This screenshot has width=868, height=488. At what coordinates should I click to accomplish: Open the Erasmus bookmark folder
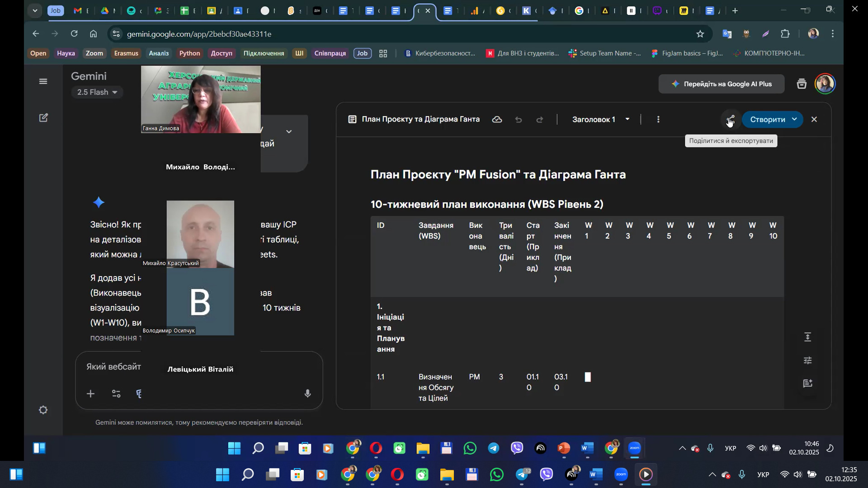[126, 53]
